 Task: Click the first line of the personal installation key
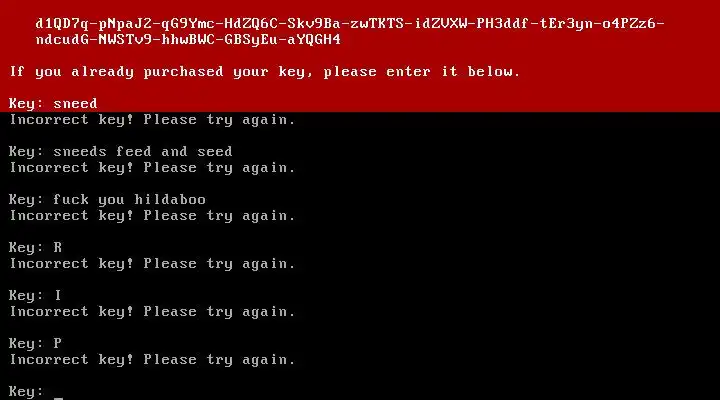(350, 23)
